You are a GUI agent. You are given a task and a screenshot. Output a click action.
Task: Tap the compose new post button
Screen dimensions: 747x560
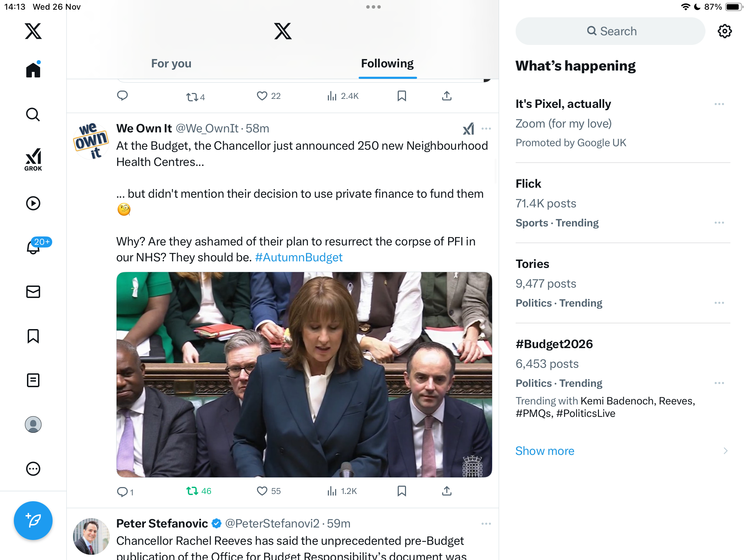[33, 520]
